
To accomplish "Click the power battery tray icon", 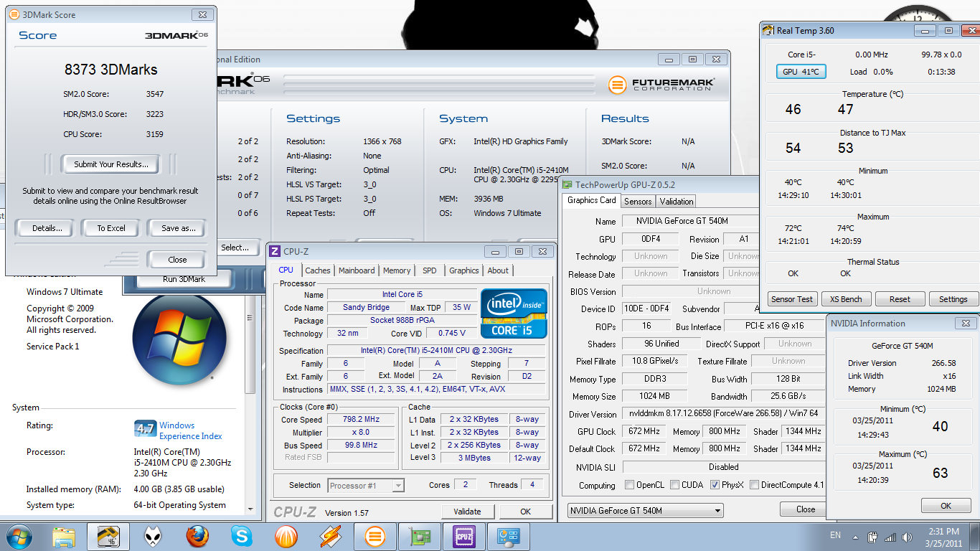I will click(873, 537).
